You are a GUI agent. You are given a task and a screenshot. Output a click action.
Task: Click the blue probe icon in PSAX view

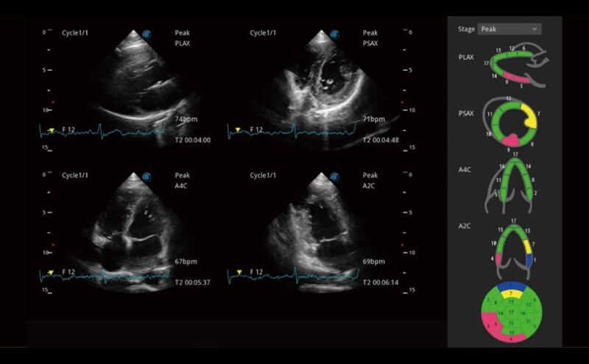tap(335, 34)
